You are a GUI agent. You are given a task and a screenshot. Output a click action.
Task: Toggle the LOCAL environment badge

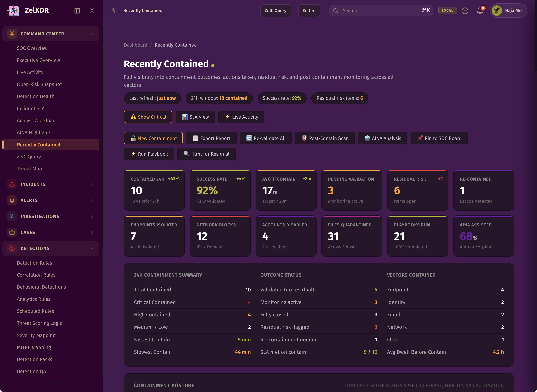pos(447,10)
